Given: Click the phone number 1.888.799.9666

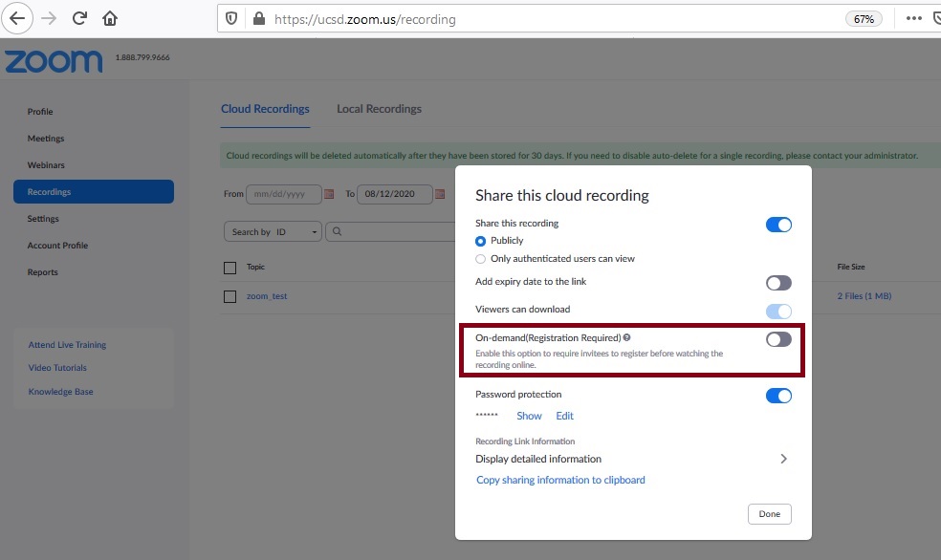Looking at the screenshot, I should click(142, 57).
